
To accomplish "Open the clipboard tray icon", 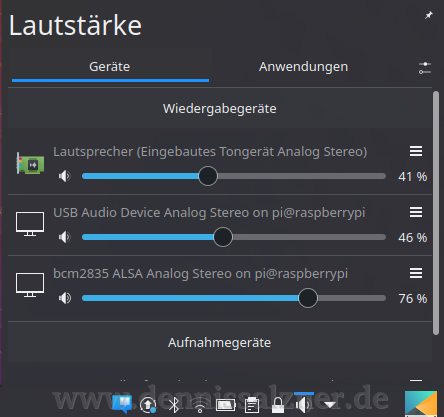I will click(252, 405).
